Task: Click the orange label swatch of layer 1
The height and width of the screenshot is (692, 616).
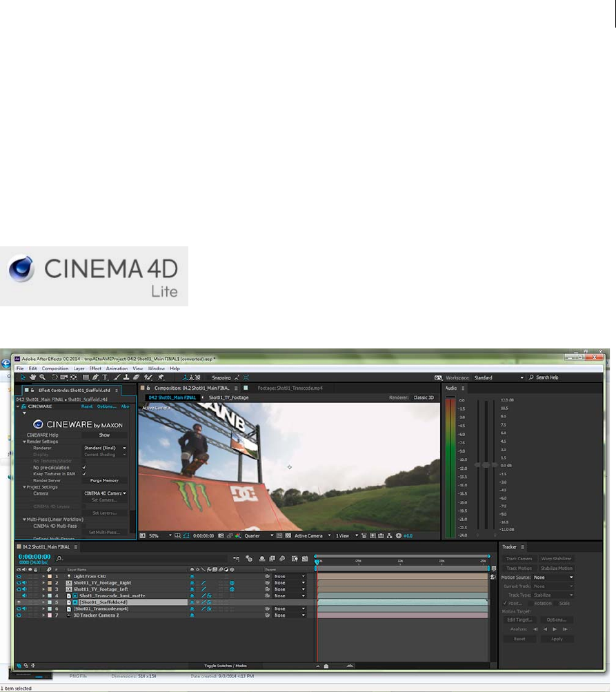Action: 50,576
